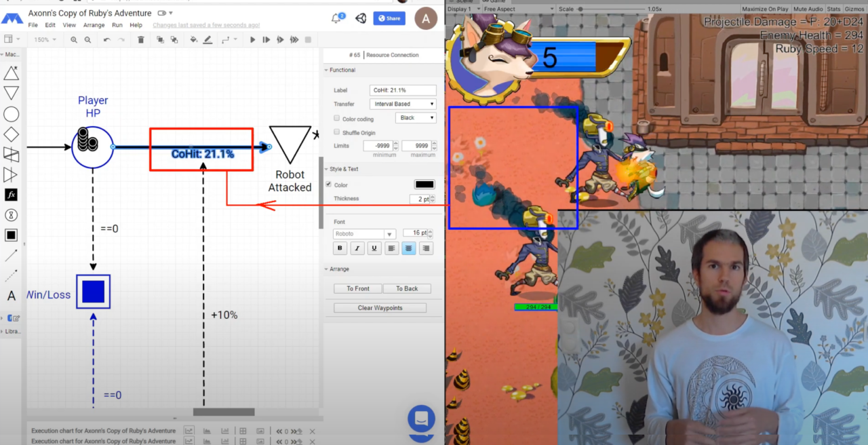The width and height of the screenshot is (868, 445).
Task: Select the Source triangle node tool
Action: click(x=11, y=74)
